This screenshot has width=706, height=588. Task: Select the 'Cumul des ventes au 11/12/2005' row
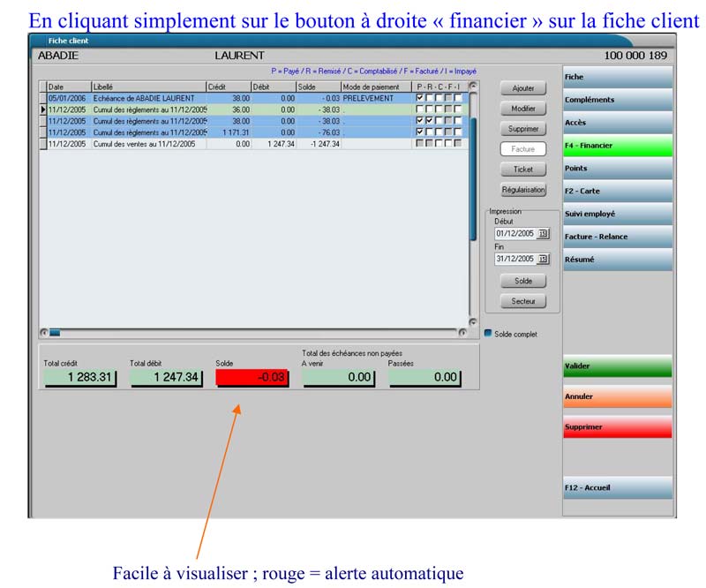(x=254, y=144)
